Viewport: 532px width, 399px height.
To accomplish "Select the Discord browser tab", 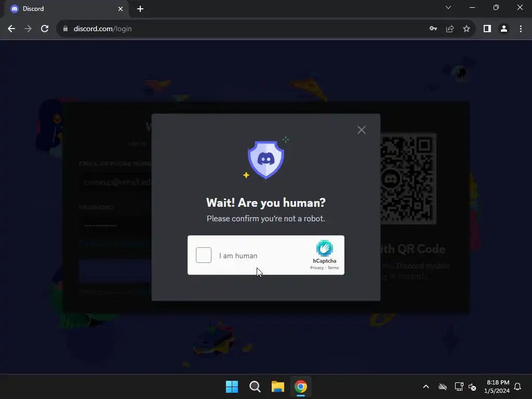I will click(66, 9).
